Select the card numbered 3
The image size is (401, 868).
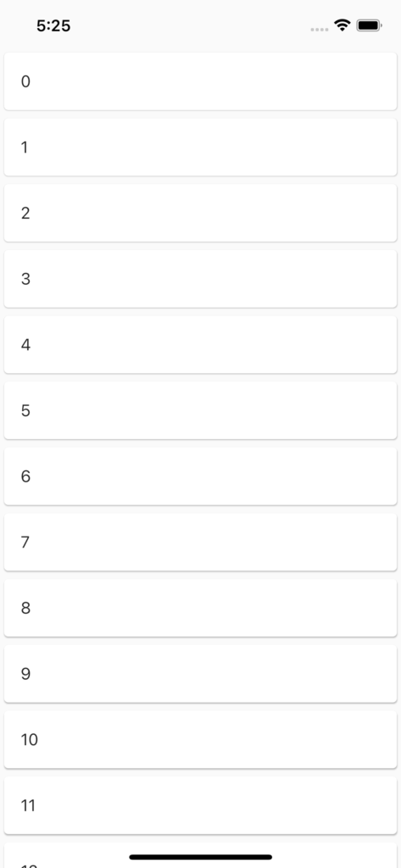(200, 279)
